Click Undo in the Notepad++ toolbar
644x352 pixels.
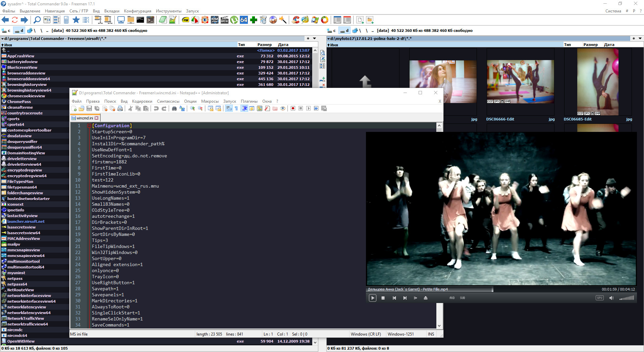[156, 108]
